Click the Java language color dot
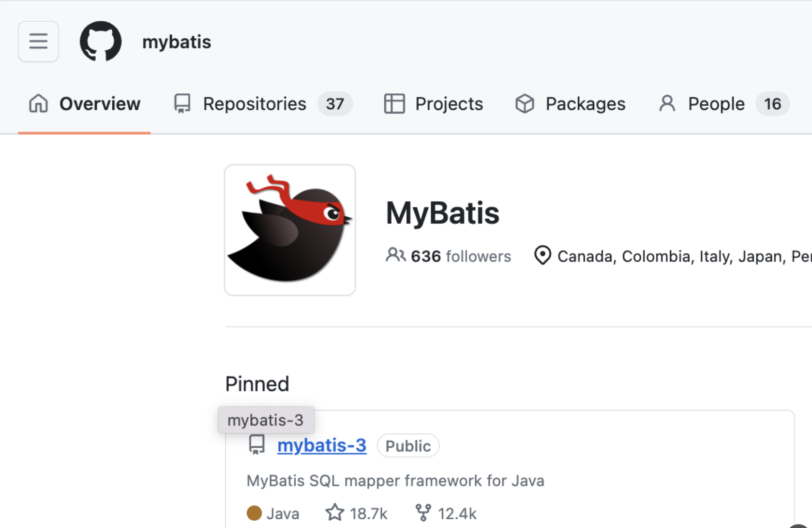 [254, 513]
